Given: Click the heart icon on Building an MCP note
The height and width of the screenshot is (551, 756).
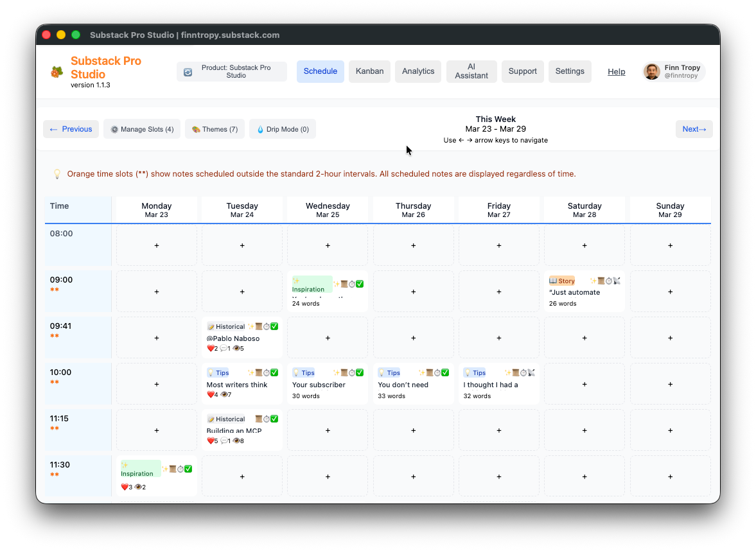Looking at the screenshot, I should 210,441.
